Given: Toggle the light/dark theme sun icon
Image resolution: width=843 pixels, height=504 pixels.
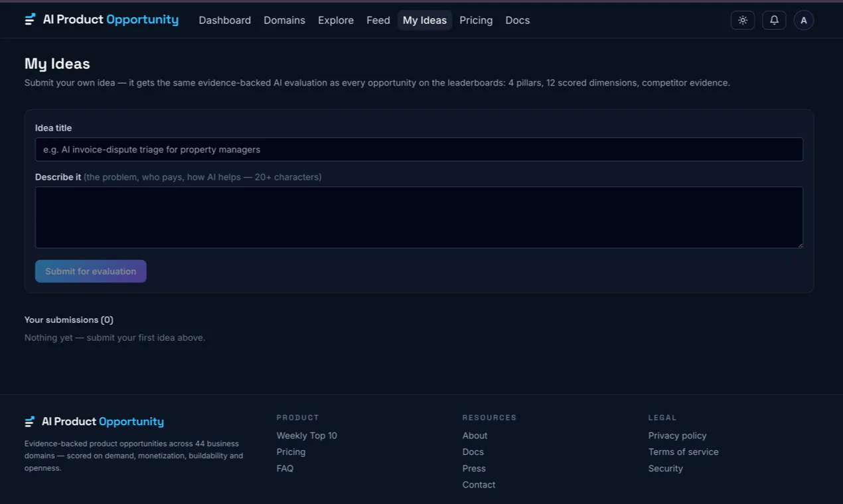Looking at the screenshot, I should 742,20.
